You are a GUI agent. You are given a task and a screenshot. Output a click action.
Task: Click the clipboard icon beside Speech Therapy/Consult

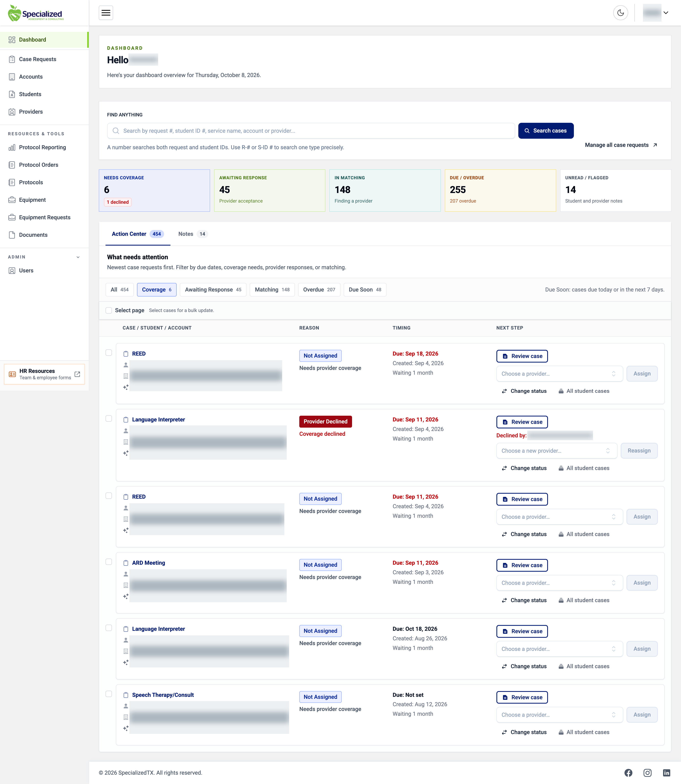click(x=126, y=695)
